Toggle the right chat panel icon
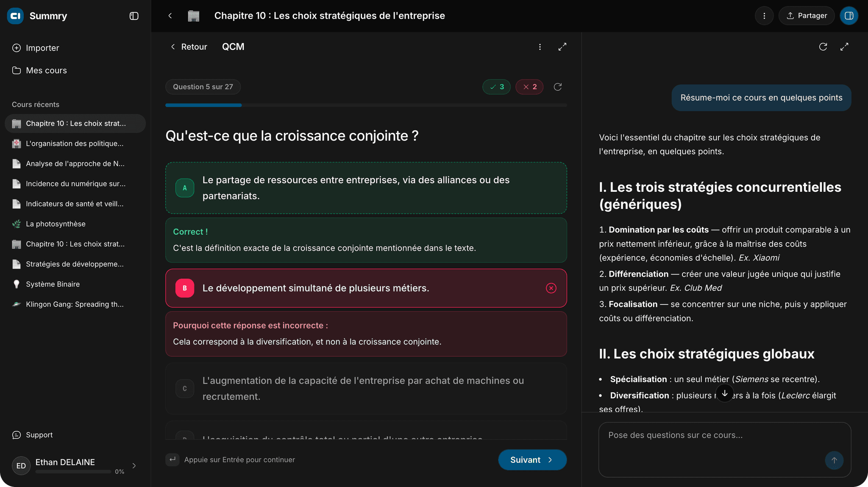This screenshot has width=868, height=487. point(849,16)
